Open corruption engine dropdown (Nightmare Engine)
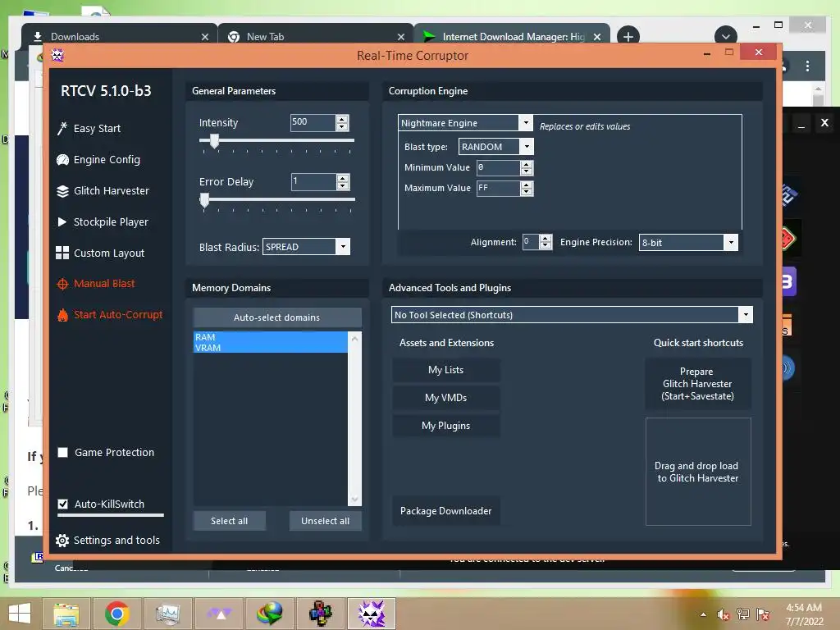840x630 pixels. coord(526,123)
